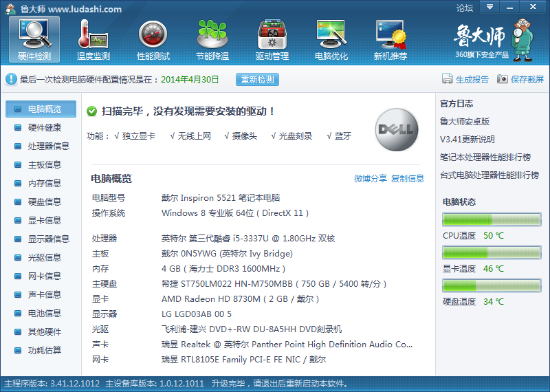This screenshot has height=392, width=550.
Task: Click the CPU温度 temperature bar
Action: pos(492,219)
